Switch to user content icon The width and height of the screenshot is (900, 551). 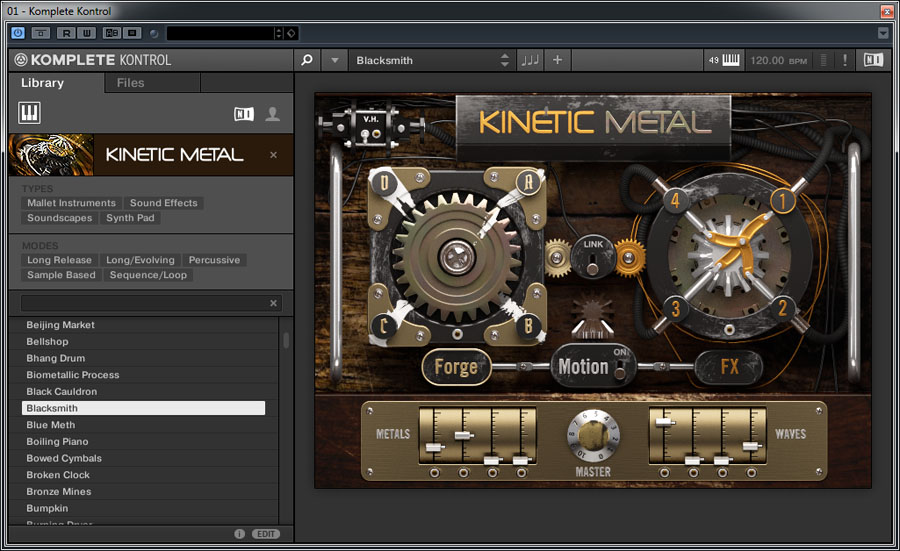tap(272, 114)
